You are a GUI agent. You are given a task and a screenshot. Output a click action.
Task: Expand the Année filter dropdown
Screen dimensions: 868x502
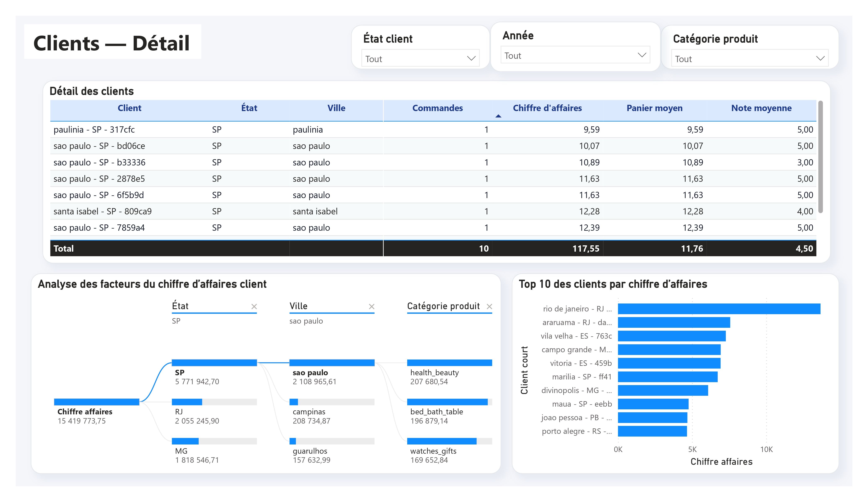coord(575,55)
